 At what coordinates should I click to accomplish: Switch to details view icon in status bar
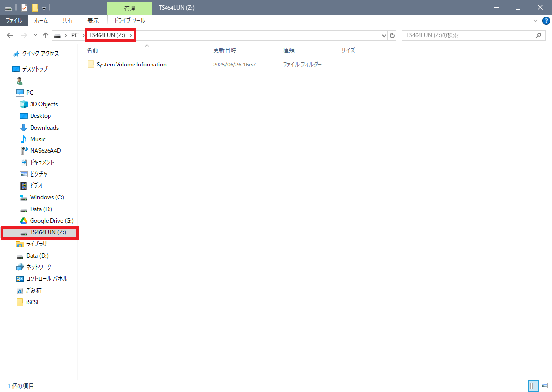click(534, 386)
